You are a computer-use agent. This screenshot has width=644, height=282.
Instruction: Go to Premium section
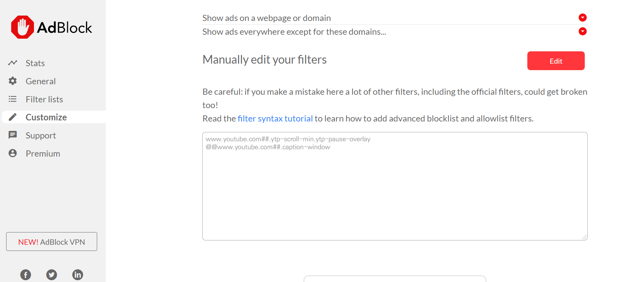click(x=43, y=154)
